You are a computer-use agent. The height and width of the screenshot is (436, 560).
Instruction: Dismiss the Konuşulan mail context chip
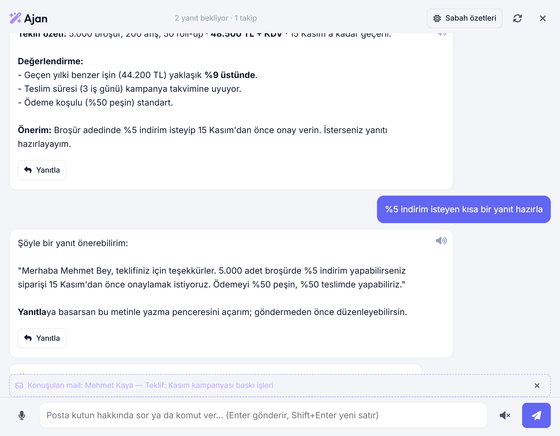(537, 385)
